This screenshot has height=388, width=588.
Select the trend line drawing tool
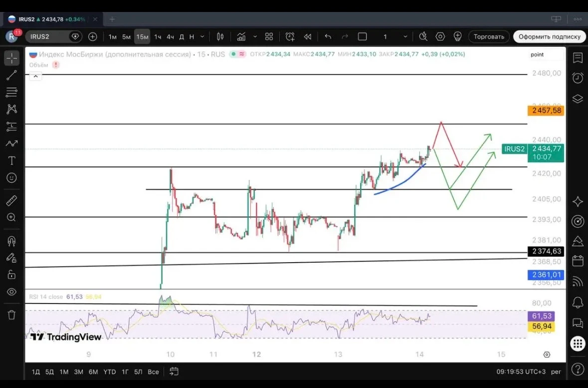(x=11, y=75)
